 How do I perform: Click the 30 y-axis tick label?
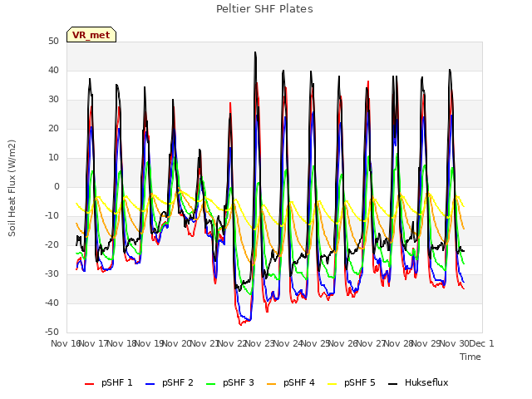coord(53,100)
